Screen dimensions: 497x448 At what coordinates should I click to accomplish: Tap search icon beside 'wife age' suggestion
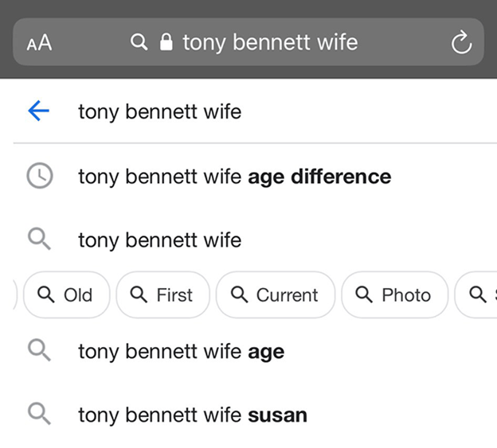point(39,350)
